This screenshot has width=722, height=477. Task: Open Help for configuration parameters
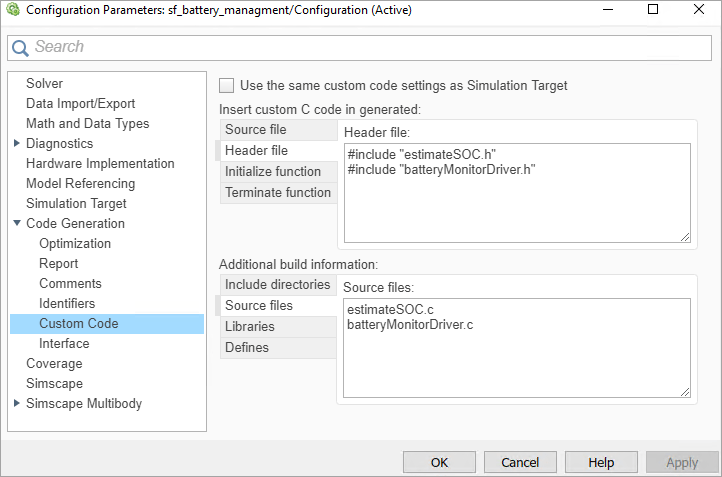pos(601,462)
